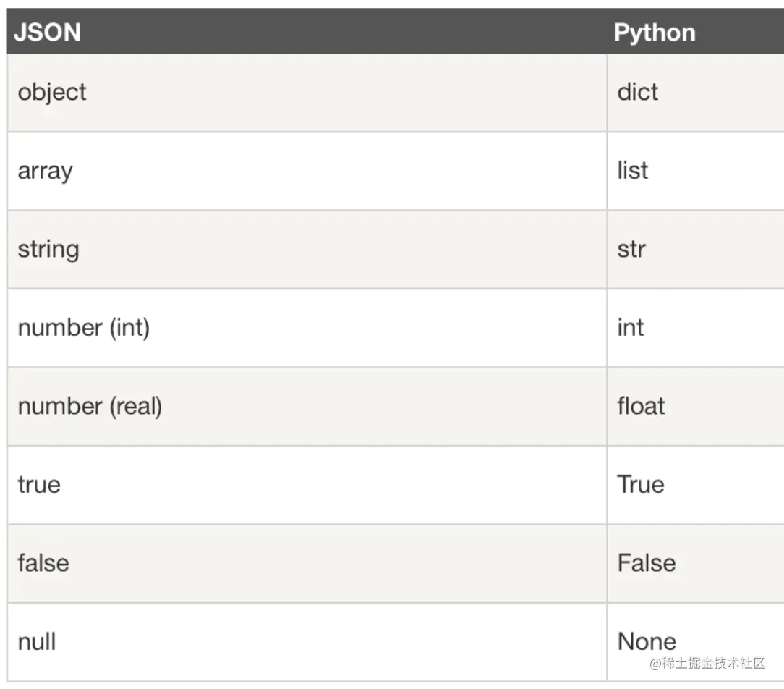The height and width of the screenshot is (689, 784).
Task: Click the 'null' cell in JSON column
Action: (x=37, y=641)
